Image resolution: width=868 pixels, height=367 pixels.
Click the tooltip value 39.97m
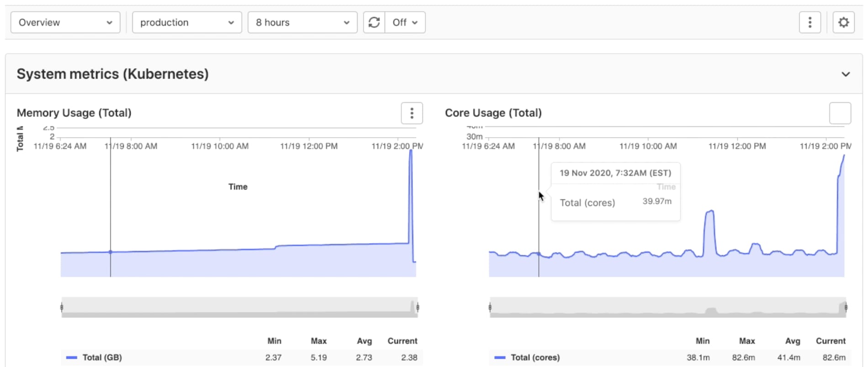(x=657, y=201)
